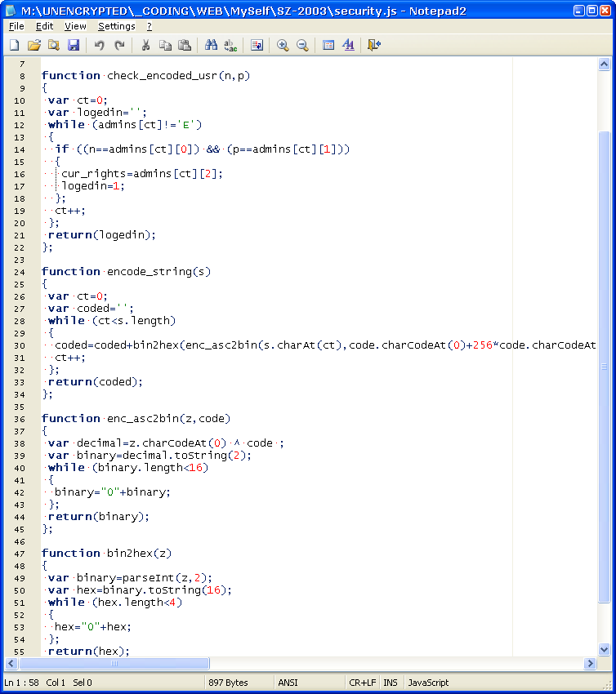Click the line 'return(logedin);'
The image size is (616, 694).
(x=102, y=235)
